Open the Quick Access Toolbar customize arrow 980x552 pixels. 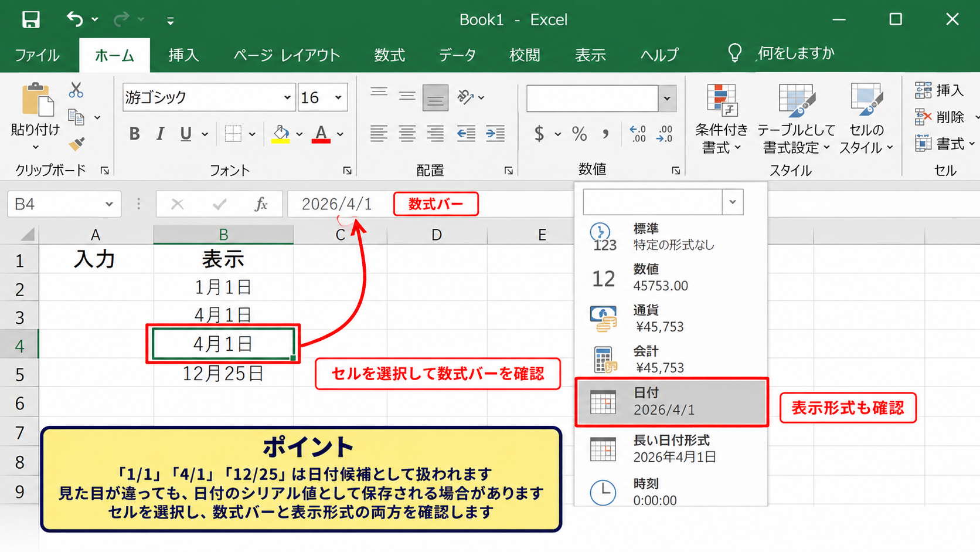point(171,21)
